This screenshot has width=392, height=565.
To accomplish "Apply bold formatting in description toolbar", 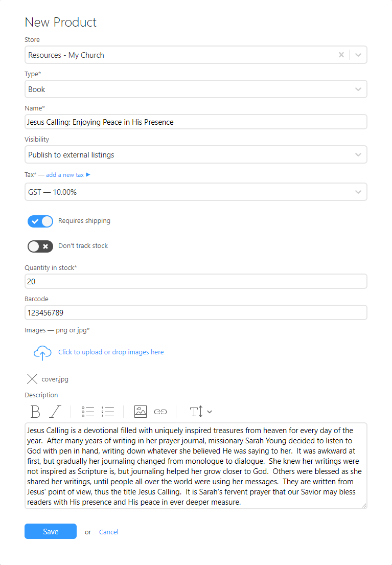I will [x=35, y=412].
